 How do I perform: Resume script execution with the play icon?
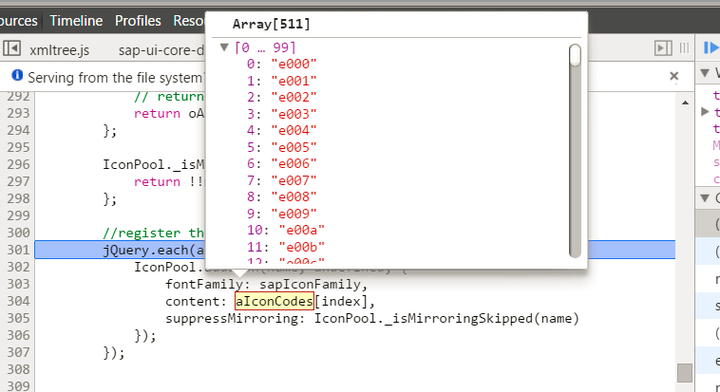(711, 48)
